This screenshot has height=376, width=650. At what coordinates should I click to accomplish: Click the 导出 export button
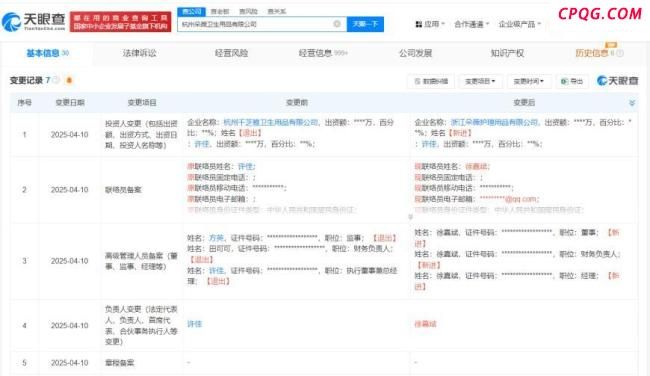coord(572,81)
